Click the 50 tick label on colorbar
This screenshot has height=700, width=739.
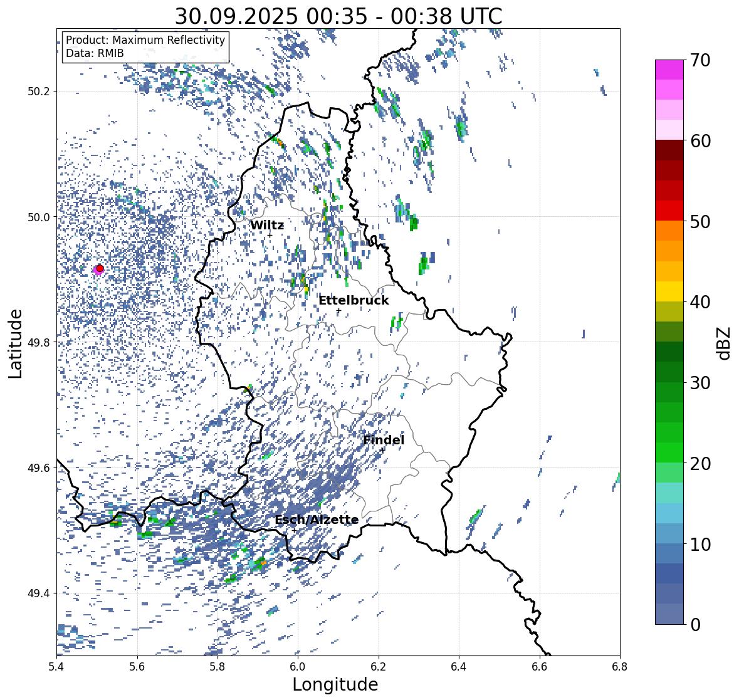pos(700,221)
